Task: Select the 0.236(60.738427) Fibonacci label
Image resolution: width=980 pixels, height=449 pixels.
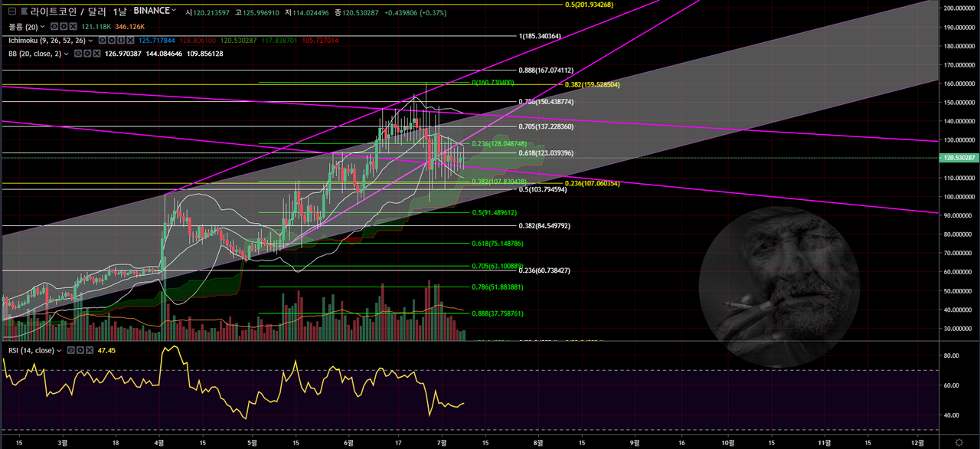Action: pos(543,270)
